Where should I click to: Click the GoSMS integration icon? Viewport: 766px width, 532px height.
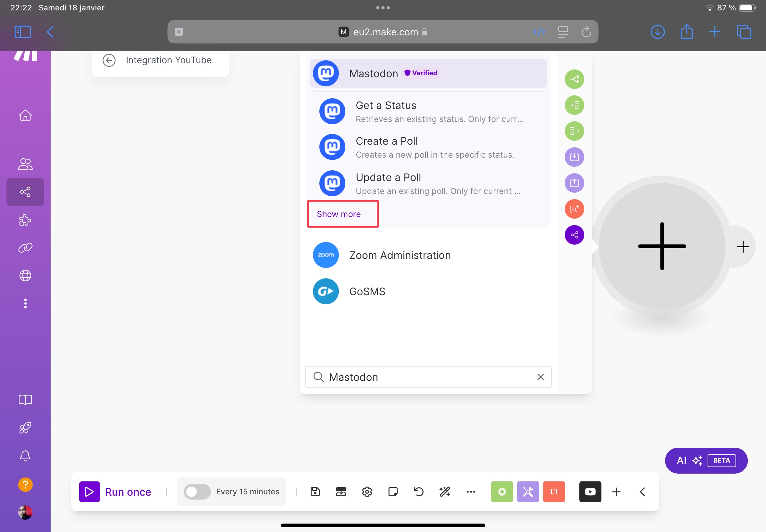click(325, 291)
